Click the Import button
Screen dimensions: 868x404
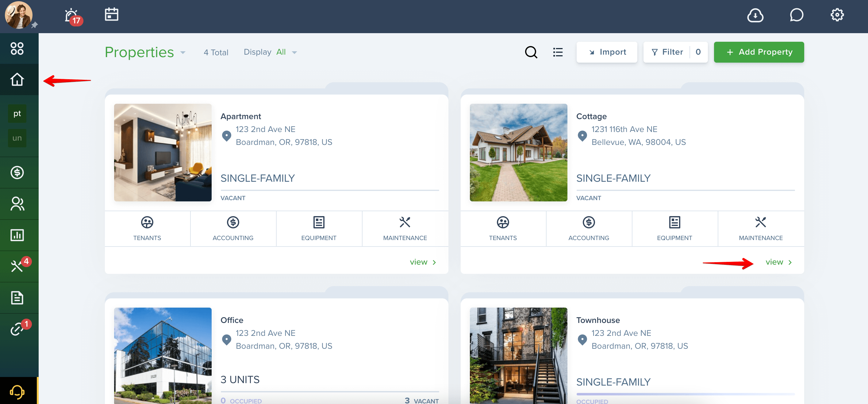point(607,52)
